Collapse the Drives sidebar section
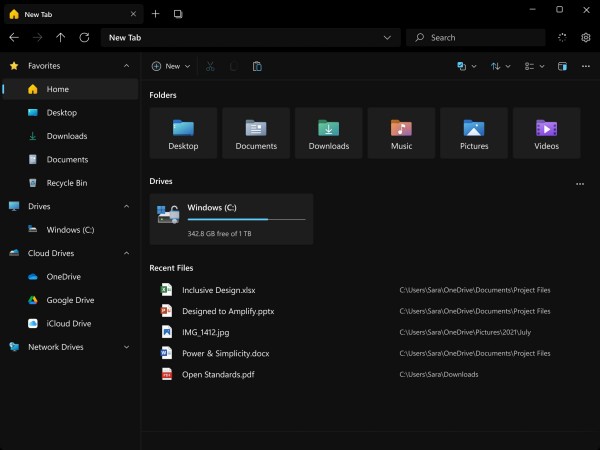600x450 pixels. pyautogui.click(x=126, y=206)
